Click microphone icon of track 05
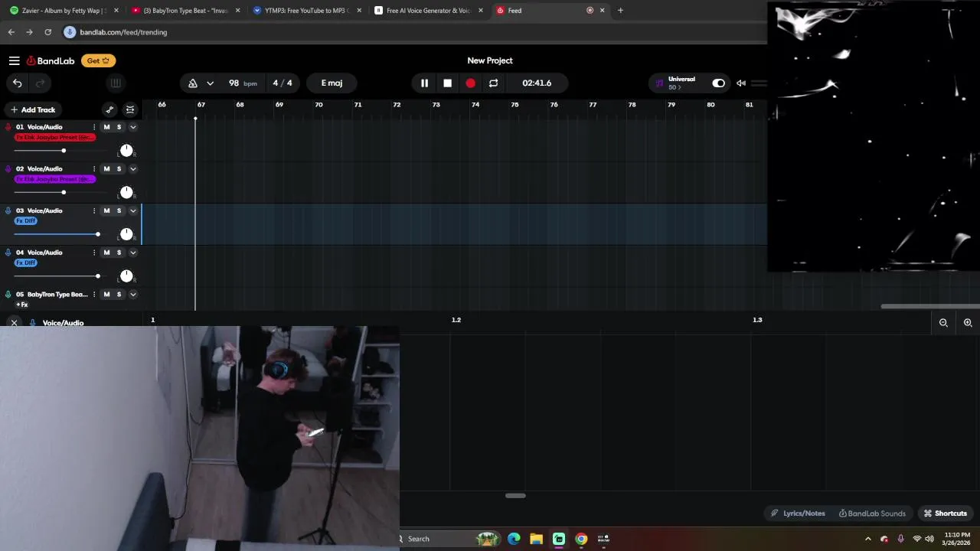980x551 pixels. point(8,294)
